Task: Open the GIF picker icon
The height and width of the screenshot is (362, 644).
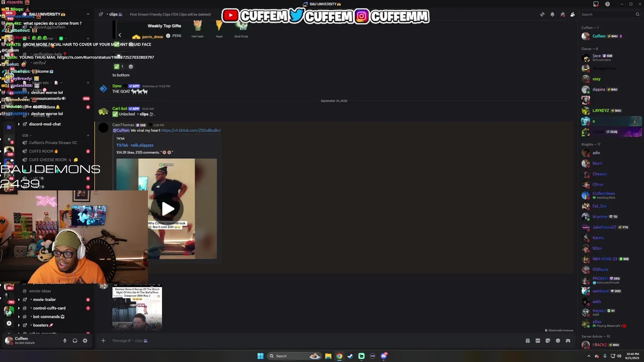Action: click(x=538, y=341)
